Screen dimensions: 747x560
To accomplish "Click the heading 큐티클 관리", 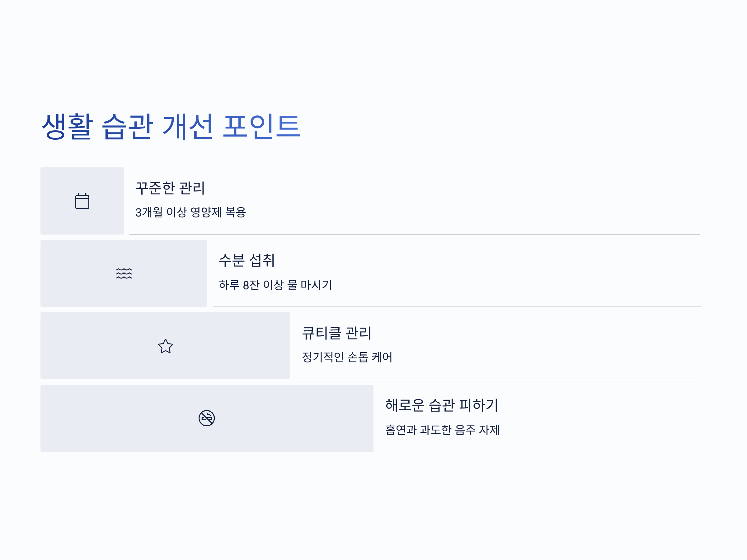I will (x=336, y=333).
